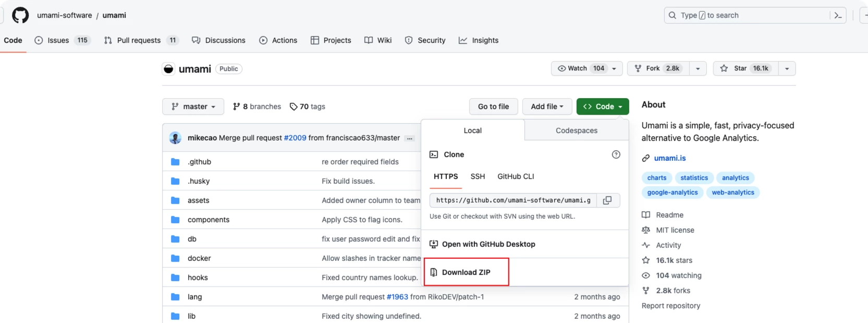868x323 pixels.
Task: Open the Pull requests tab
Action: tap(139, 40)
